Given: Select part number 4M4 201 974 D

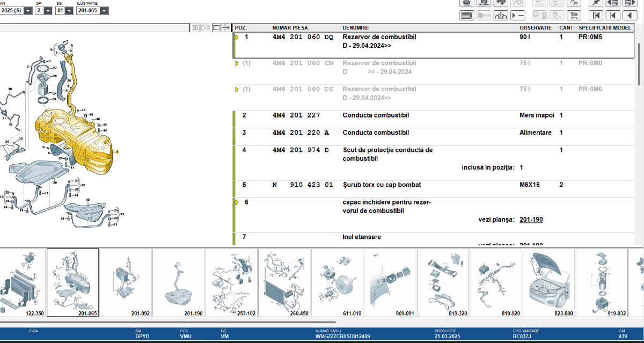Looking at the screenshot, I should point(301,150).
